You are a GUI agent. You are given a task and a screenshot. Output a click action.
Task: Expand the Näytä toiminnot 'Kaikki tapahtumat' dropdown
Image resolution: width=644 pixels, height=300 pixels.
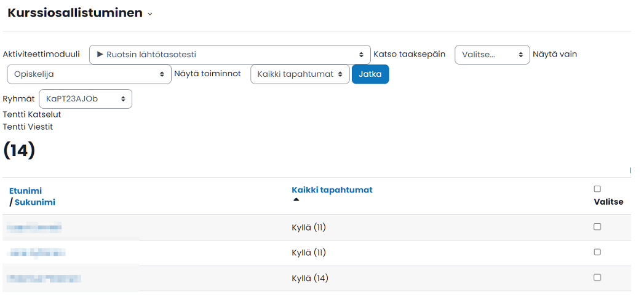pos(300,74)
